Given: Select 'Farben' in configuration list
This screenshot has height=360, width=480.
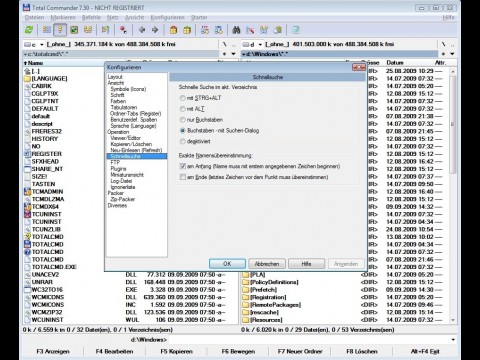Looking at the screenshot, I should tap(118, 101).
